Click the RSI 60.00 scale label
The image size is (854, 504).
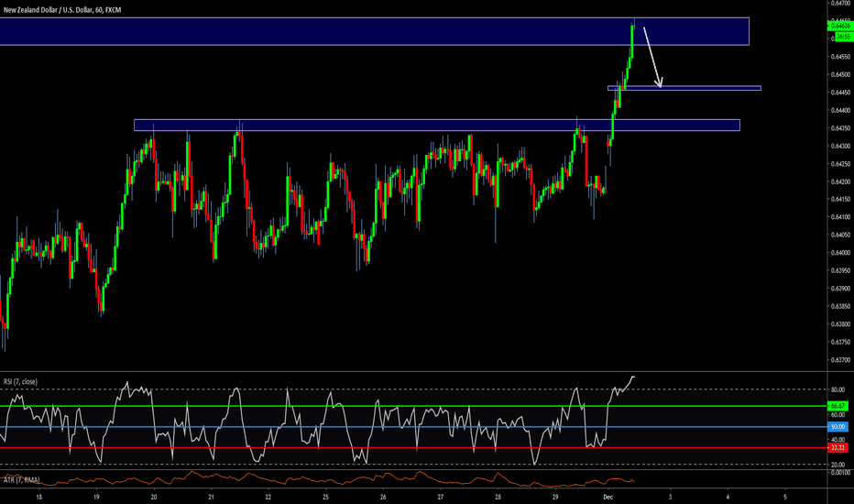838,414
